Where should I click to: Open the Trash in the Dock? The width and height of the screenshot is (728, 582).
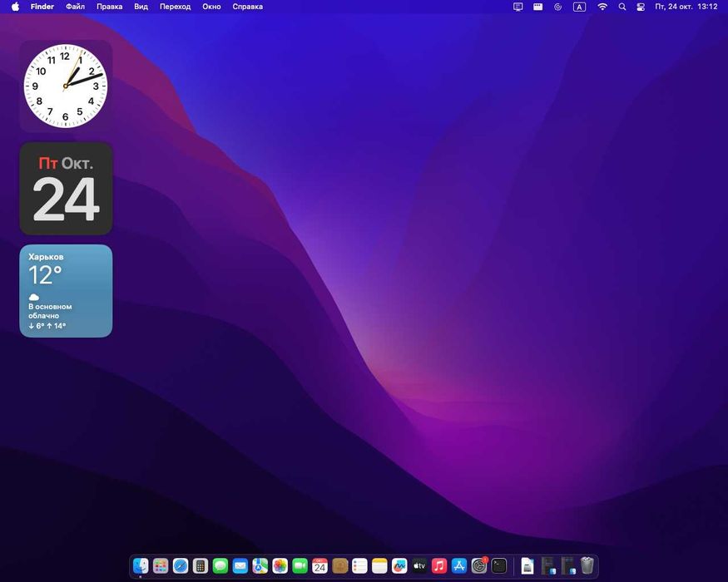587,565
